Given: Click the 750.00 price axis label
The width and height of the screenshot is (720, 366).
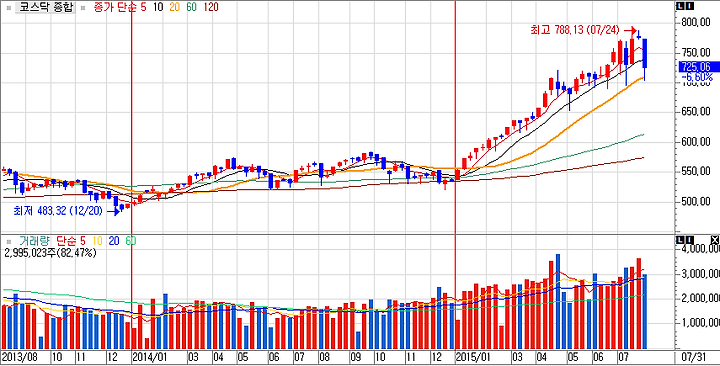Looking at the screenshot, I should (697, 52).
